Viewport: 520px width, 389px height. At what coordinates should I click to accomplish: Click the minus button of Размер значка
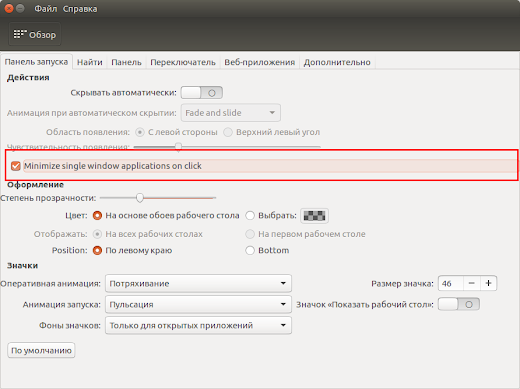tap(471, 283)
